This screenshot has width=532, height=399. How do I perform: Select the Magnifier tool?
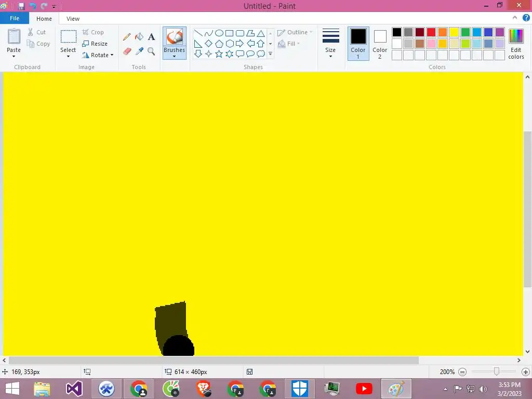tap(151, 51)
